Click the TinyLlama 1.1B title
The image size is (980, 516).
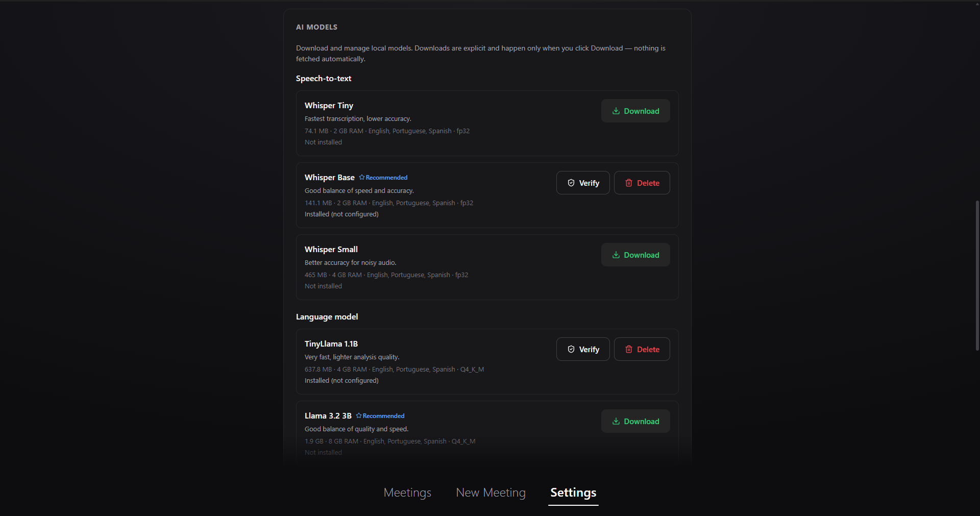[331, 343]
